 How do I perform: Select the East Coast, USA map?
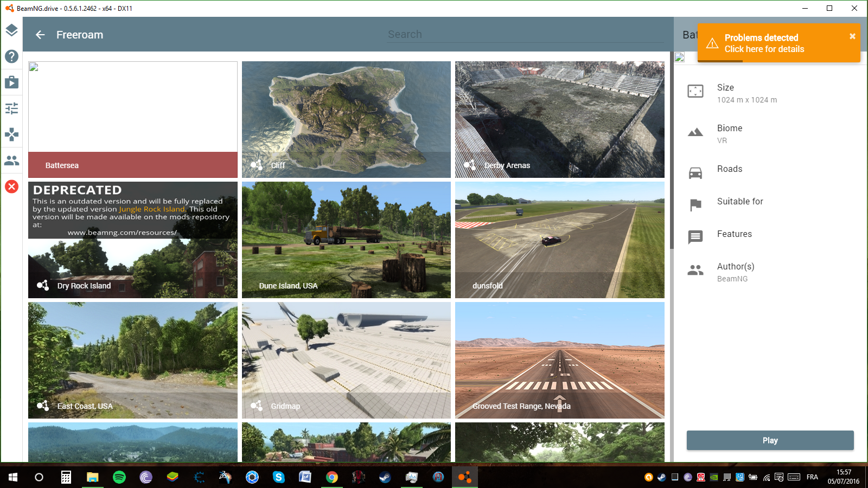[133, 360]
